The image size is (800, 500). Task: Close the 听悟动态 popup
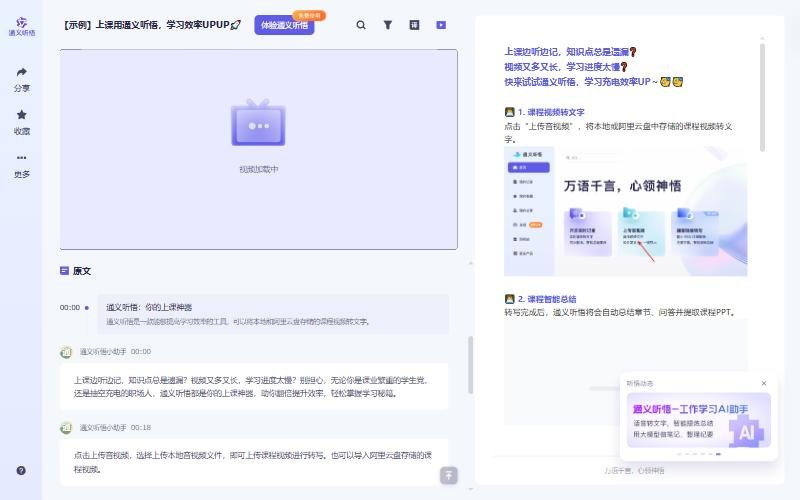764,383
